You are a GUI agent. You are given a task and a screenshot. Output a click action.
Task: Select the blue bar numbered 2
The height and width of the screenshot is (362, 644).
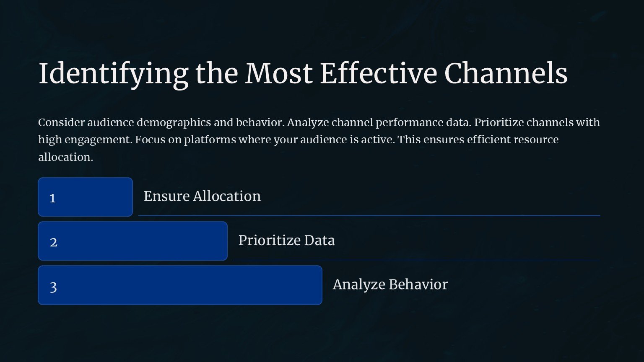[132, 241]
